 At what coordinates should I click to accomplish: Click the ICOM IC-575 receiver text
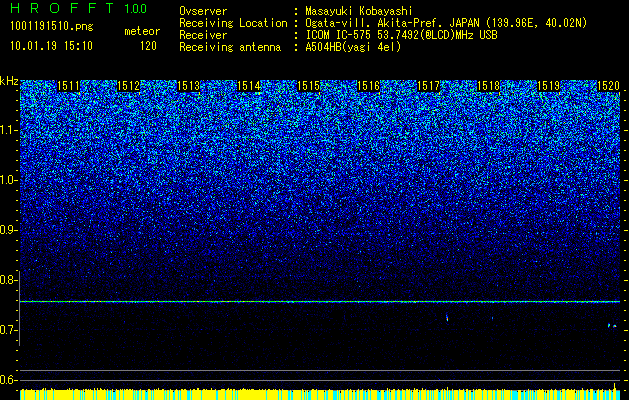(x=401, y=35)
